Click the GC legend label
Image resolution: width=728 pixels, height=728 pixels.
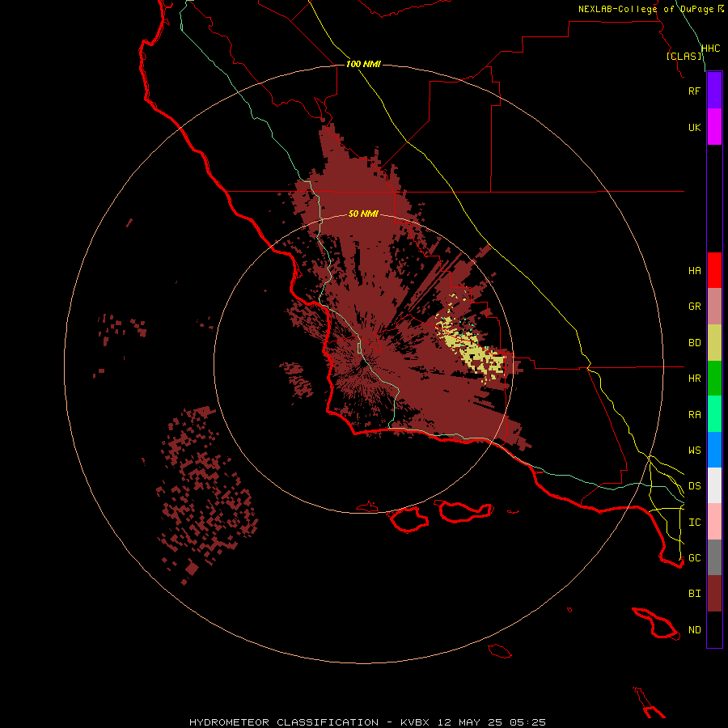pyautogui.click(x=694, y=558)
